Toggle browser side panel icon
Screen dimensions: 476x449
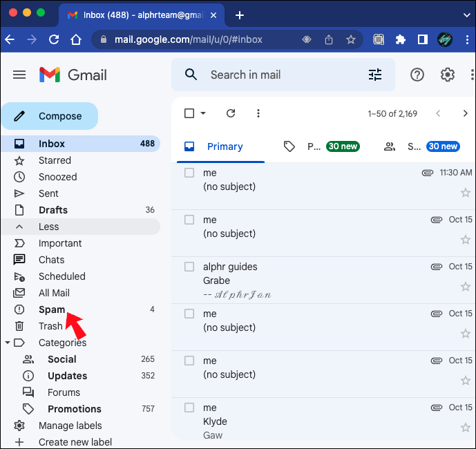pyautogui.click(x=423, y=39)
